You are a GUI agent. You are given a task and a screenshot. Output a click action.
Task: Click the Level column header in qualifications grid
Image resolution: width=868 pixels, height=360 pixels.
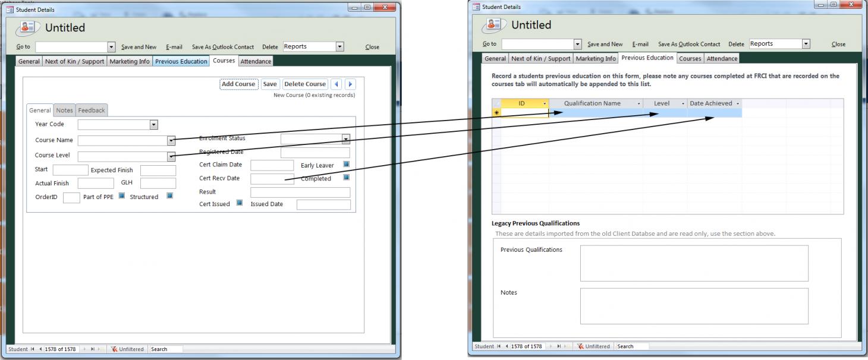pyautogui.click(x=665, y=103)
